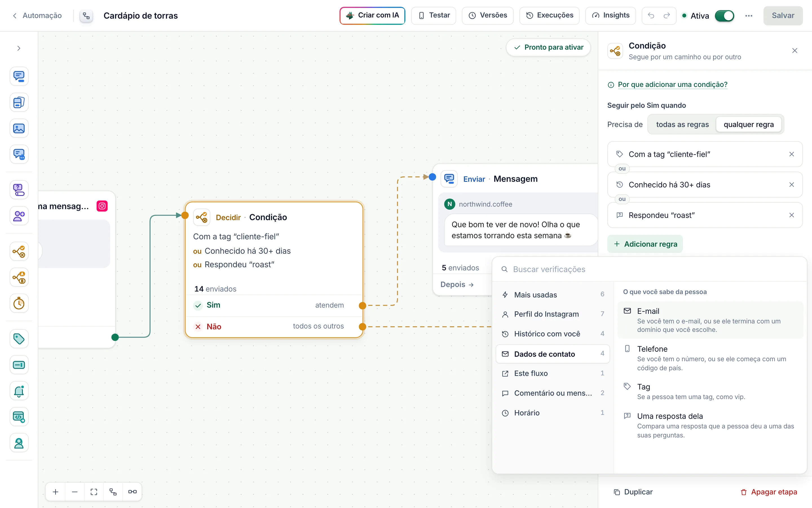This screenshot has height=508, width=812.
Task: Select the send message step icon
Action: [19, 76]
